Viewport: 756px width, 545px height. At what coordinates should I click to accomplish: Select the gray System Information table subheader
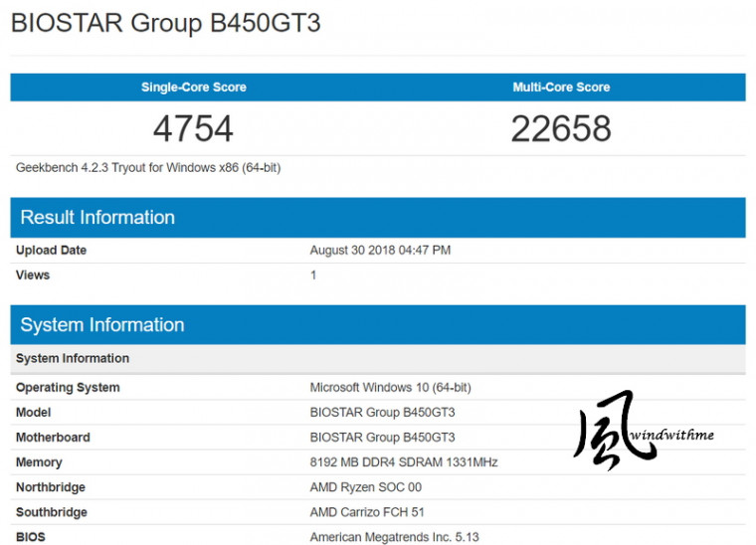pyautogui.click(x=73, y=358)
